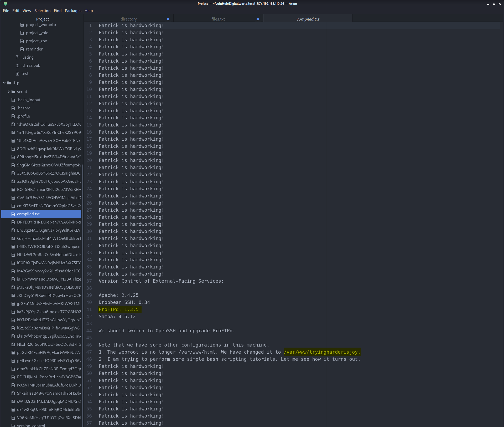Click file icon beside reminder
Viewport: 504px width, 427px height.
click(22, 49)
